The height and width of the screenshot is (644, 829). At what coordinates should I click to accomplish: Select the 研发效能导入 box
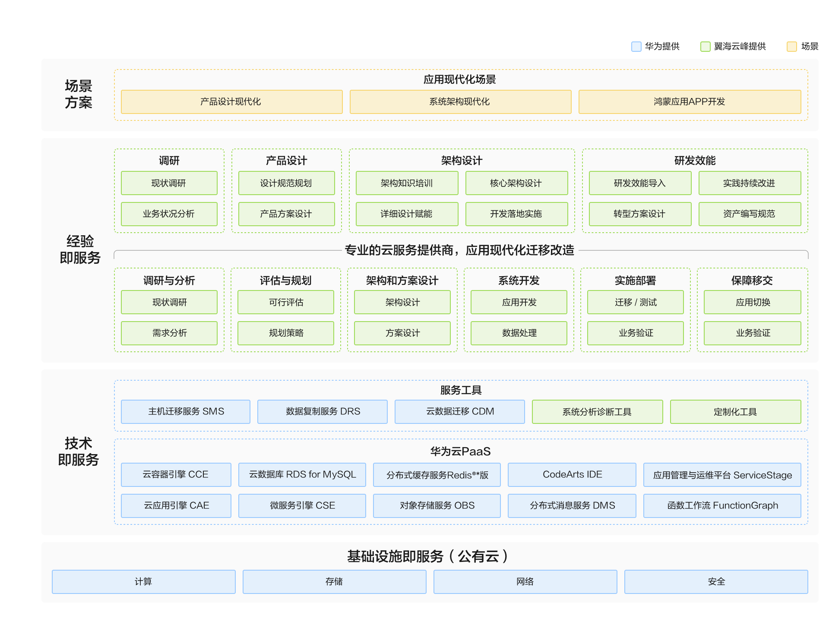(640, 183)
